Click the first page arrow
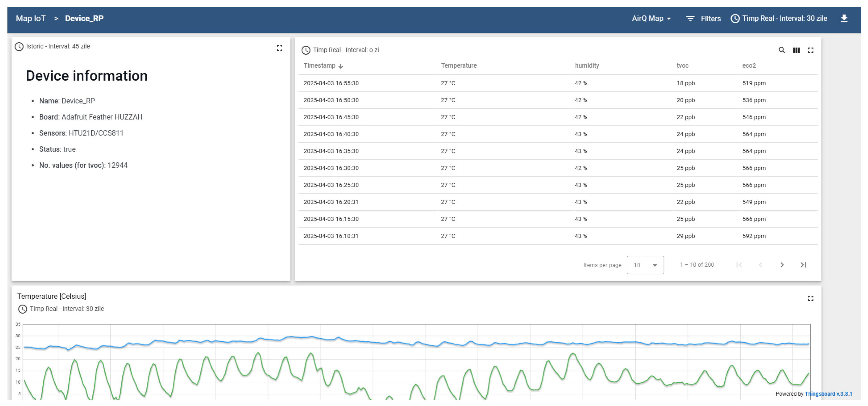868x406 pixels. [739, 265]
